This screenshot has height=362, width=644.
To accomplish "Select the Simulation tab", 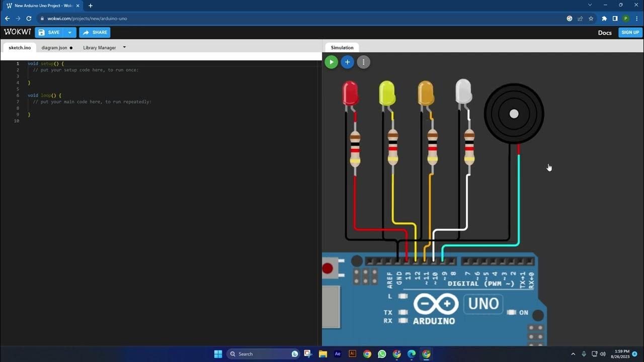I will pos(342,48).
